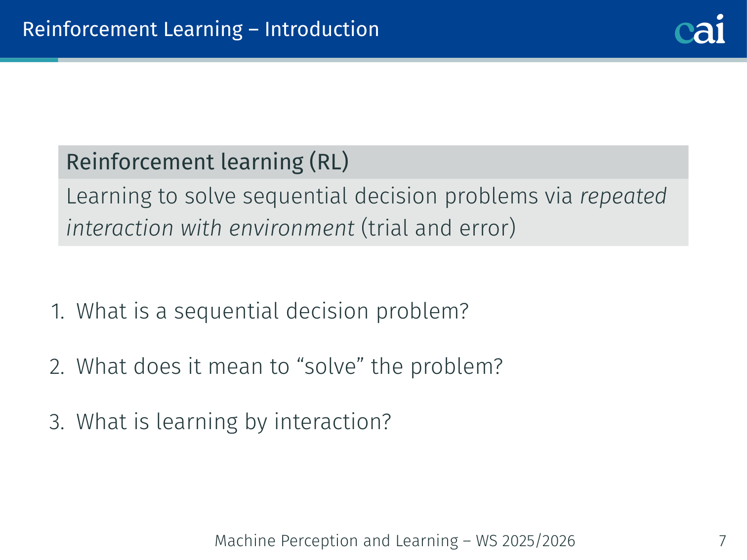This screenshot has height=560, width=747.
Task: Click 'WS 2025/2026' in the footer
Action: (x=525, y=541)
